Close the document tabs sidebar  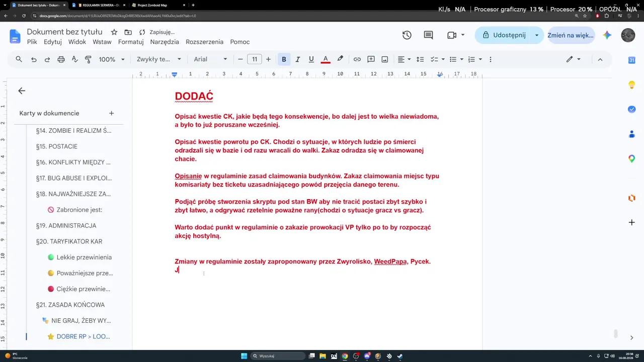[22, 91]
